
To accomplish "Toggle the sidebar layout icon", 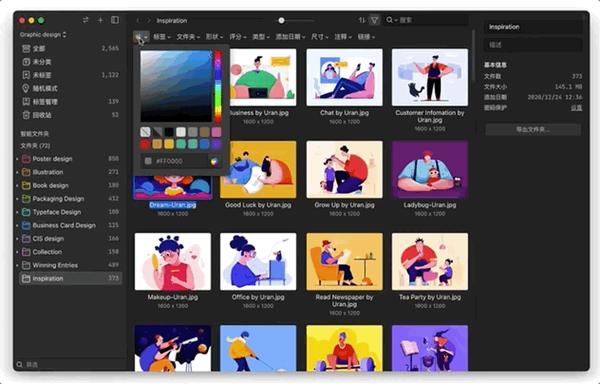I will pos(115,20).
